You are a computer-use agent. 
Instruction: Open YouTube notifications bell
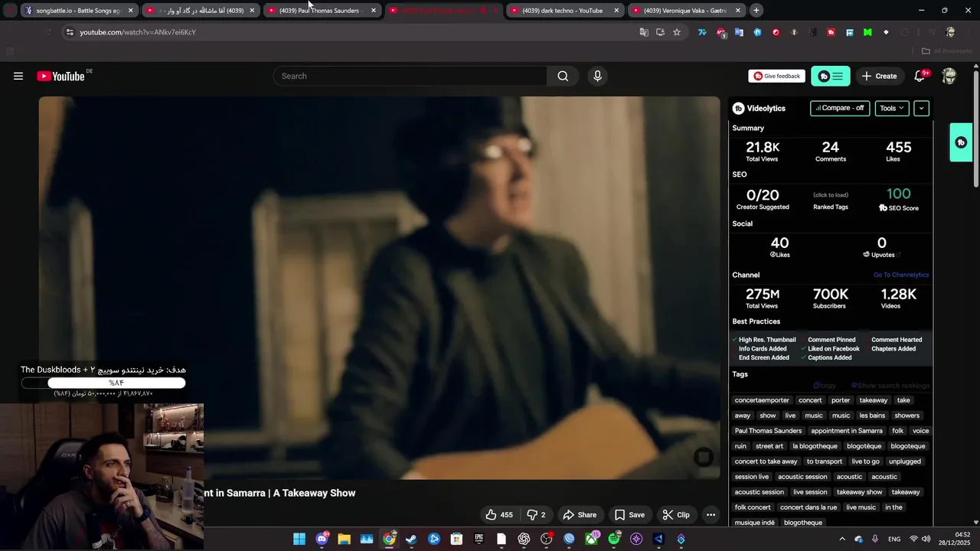click(920, 76)
